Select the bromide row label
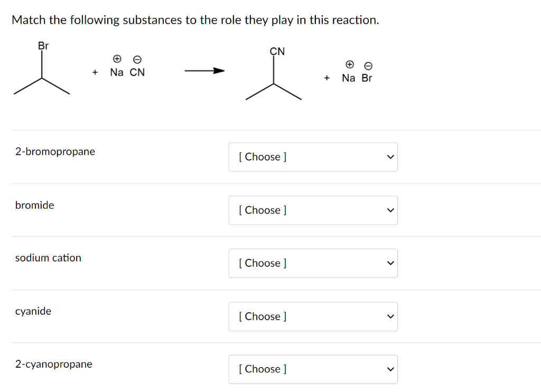Screen dimensions: 541x392 34,206
